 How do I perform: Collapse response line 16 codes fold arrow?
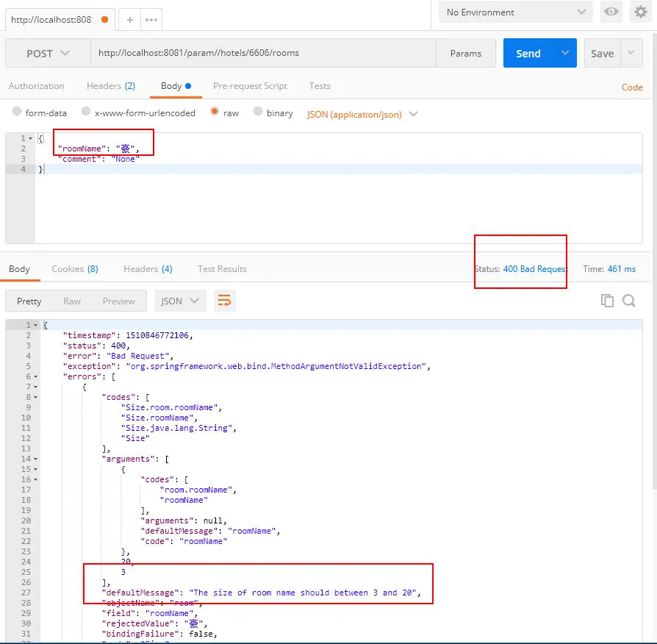[35, 479]
